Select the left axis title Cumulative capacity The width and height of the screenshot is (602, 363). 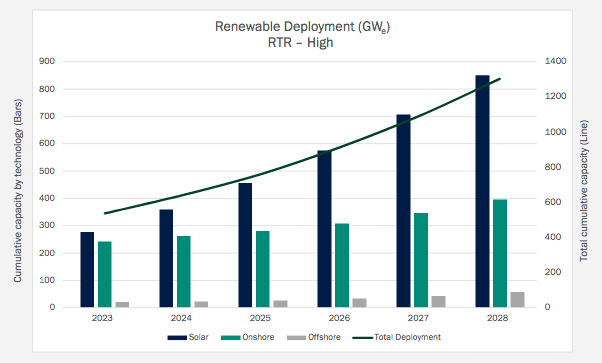(x=18, y=191)
